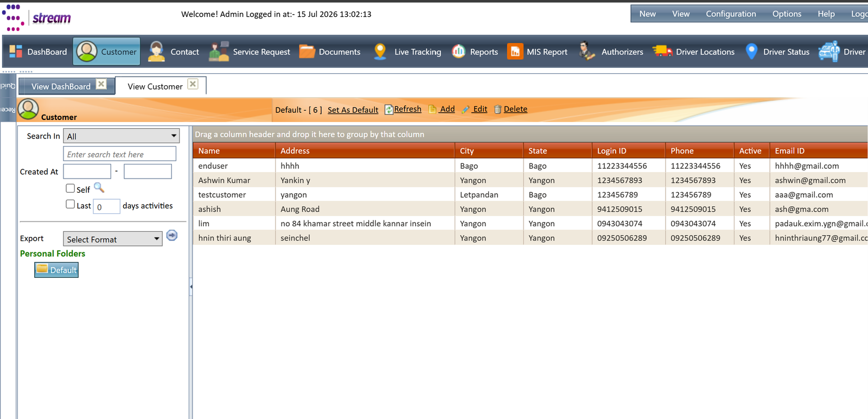Image resolution: width=868 pixels, height=419 pixels.
Task: Click the Driver car icon
Action: click(x=829, y=52)
